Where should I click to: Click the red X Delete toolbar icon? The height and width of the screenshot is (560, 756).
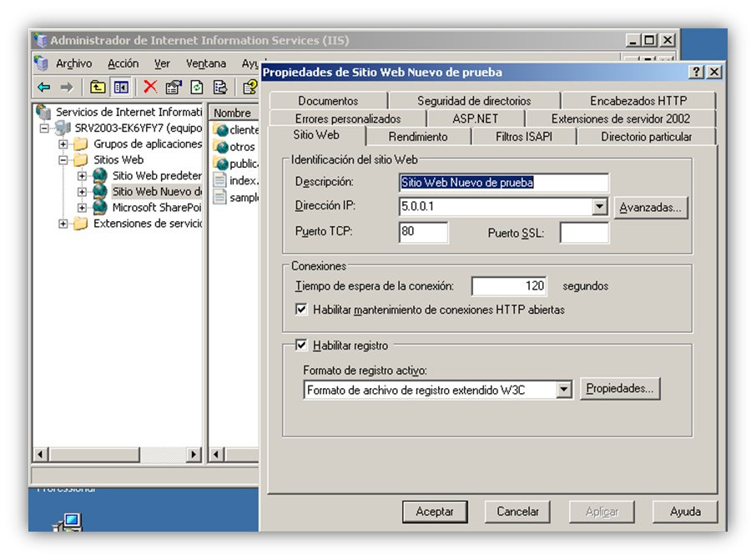point(150,87)
